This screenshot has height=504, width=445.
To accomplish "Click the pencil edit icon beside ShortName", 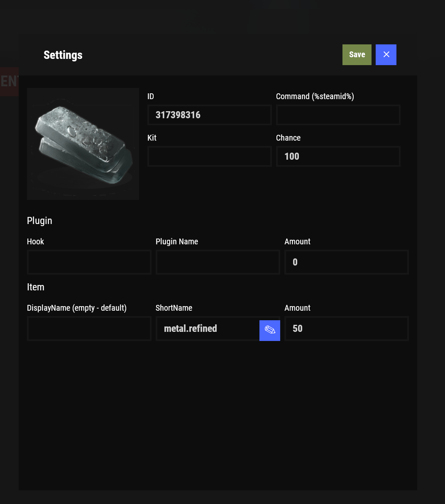I will (x=270, y=330).
